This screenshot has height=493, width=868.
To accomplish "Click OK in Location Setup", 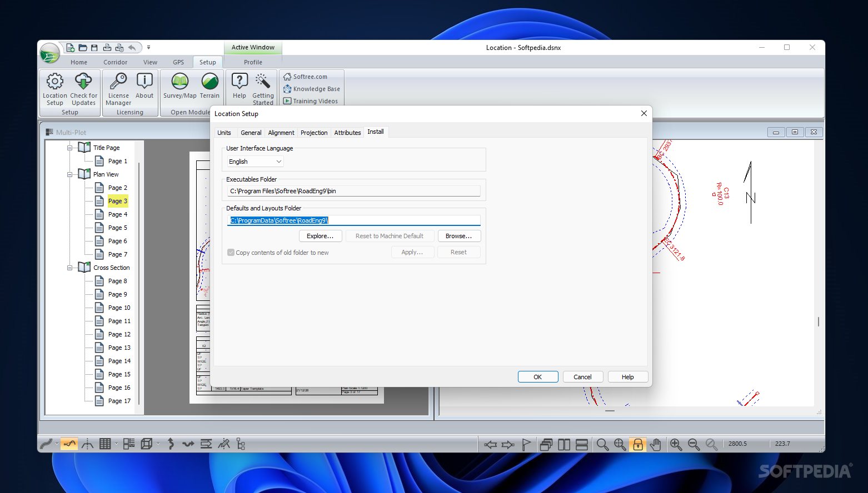I will (x=538, y=377).
